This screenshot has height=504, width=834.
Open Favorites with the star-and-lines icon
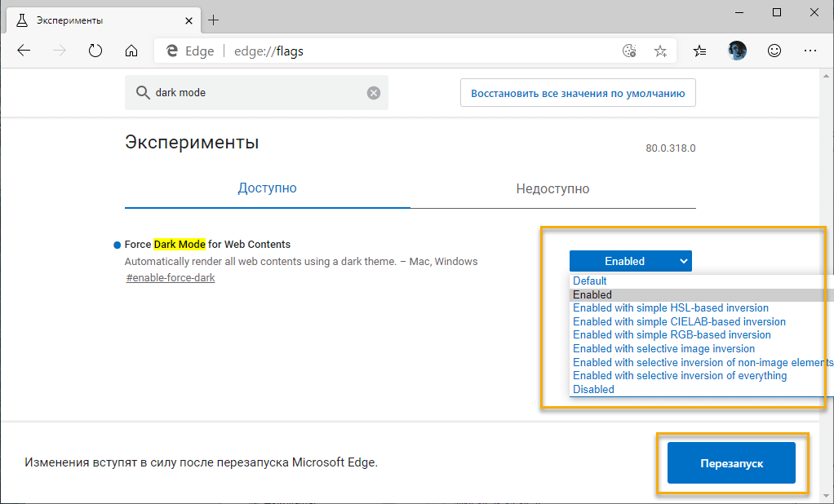[699, 50]
